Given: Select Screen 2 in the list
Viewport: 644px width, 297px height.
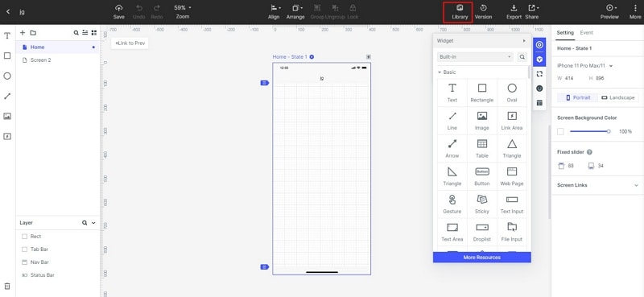Looking at the screenshot, I should (57, 60).
